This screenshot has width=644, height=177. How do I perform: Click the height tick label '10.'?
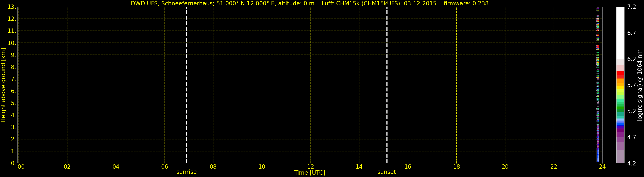12,43
